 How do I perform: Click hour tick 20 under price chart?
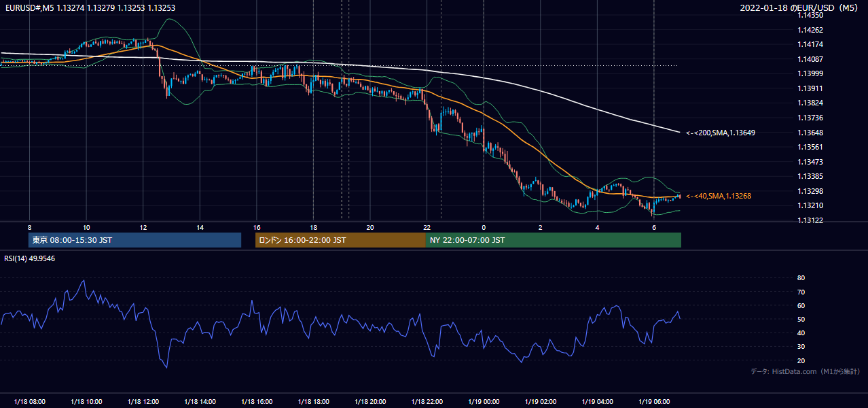click(370, 227)
